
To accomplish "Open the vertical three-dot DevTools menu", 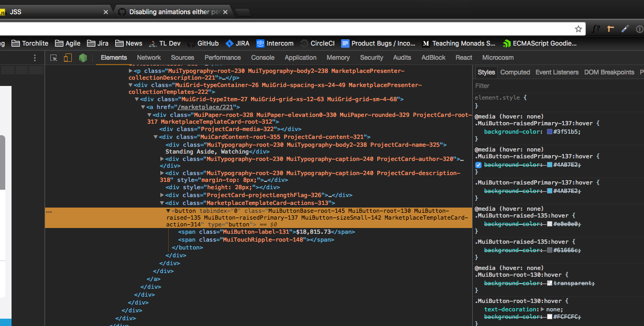I will [x=35, y=58].
